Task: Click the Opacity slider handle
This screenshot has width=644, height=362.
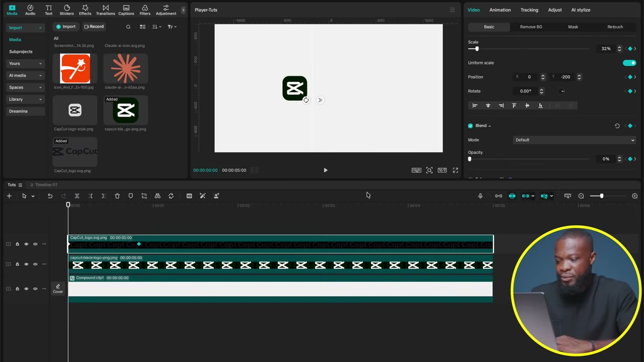Action: pyautogui.click(x=470, y=159)
